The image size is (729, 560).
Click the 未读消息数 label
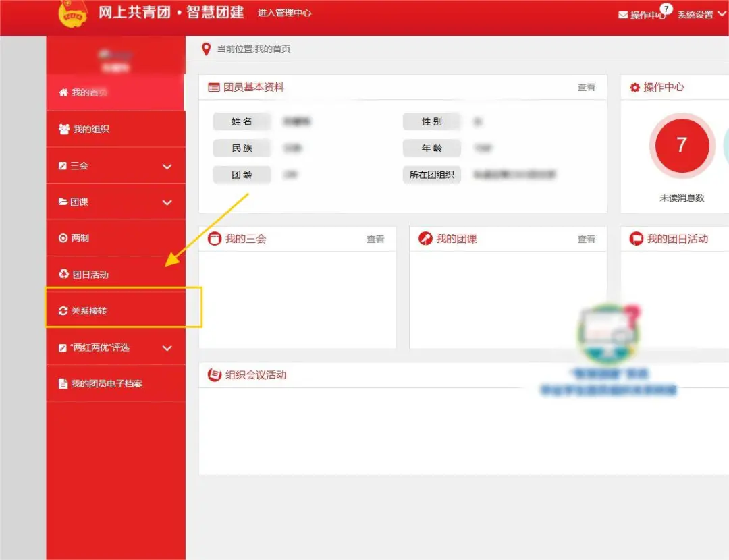[x=682, y=198]
